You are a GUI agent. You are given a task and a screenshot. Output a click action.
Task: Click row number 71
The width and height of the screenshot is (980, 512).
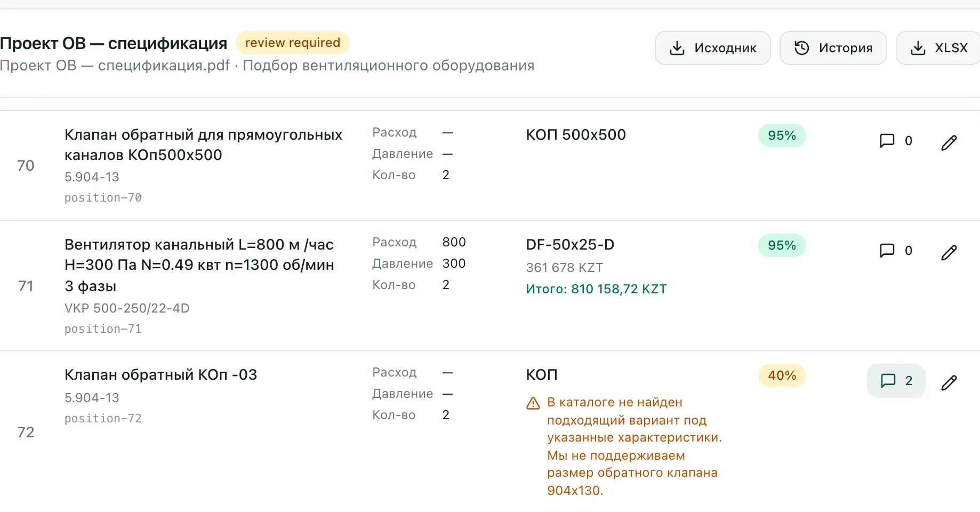26,286
